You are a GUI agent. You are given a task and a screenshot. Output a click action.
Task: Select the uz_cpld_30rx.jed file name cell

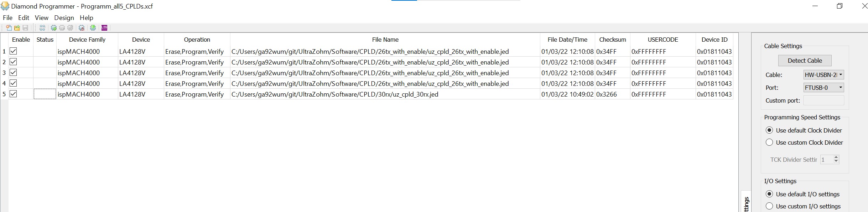(385, 94)
